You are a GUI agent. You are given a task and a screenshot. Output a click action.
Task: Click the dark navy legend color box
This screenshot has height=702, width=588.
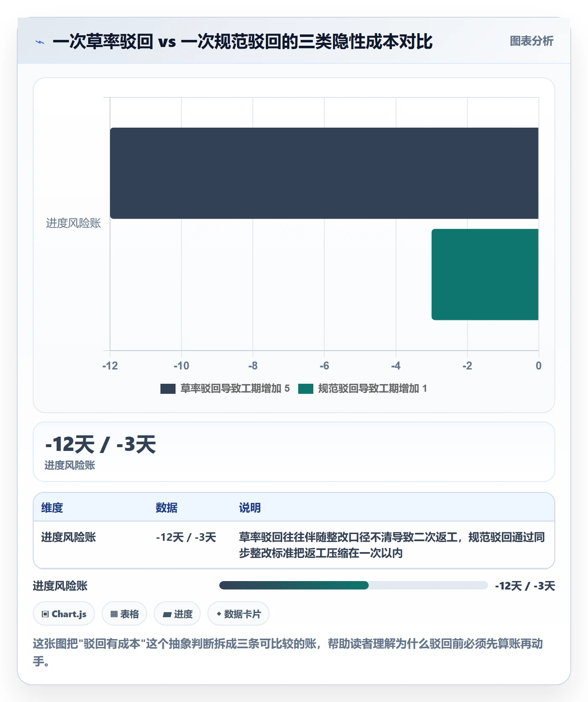pos(168,389)
